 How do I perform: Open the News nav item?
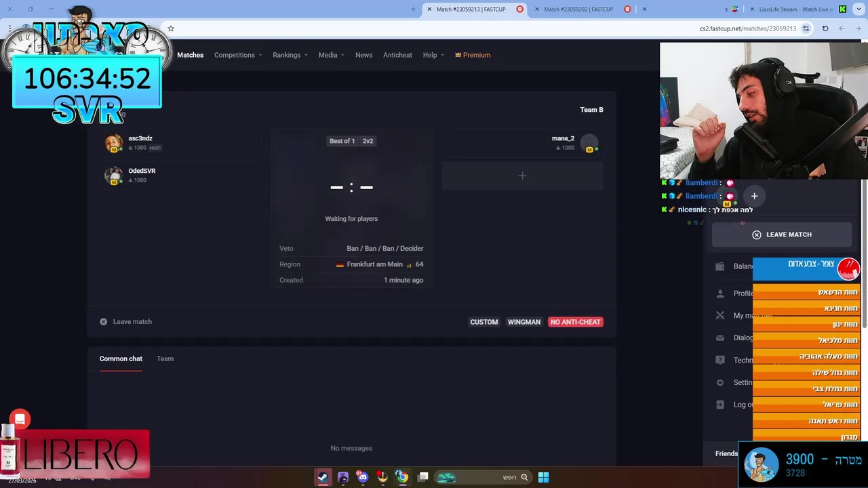point(363,55)
